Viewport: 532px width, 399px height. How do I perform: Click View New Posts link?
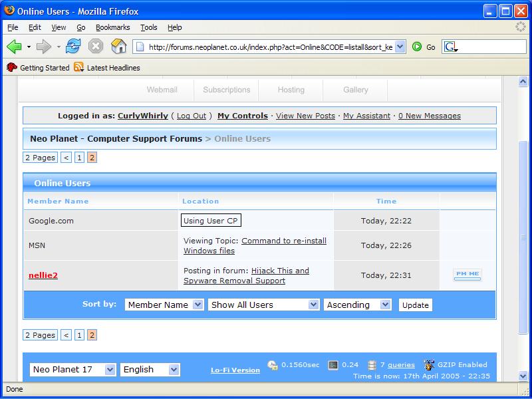305,116
